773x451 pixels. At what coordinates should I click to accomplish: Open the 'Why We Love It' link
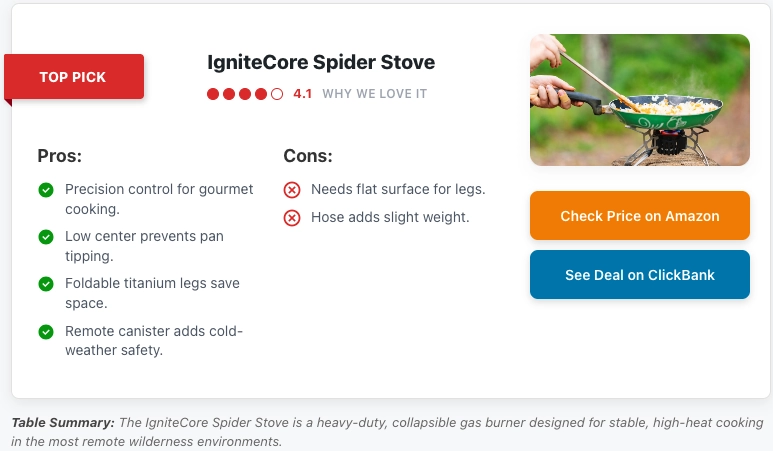pos(374,94)
